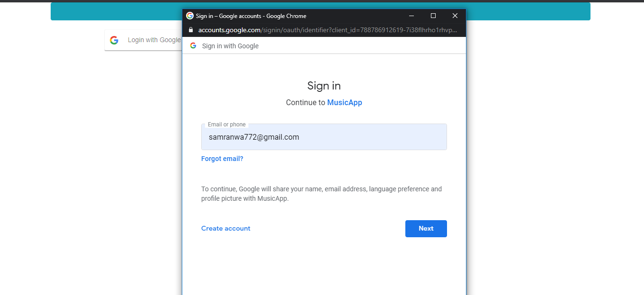The width and height of the screenshot is (644, 295).
Task: Click the Google logo beside Sign in with Google
Action: [x=193, y=46]
